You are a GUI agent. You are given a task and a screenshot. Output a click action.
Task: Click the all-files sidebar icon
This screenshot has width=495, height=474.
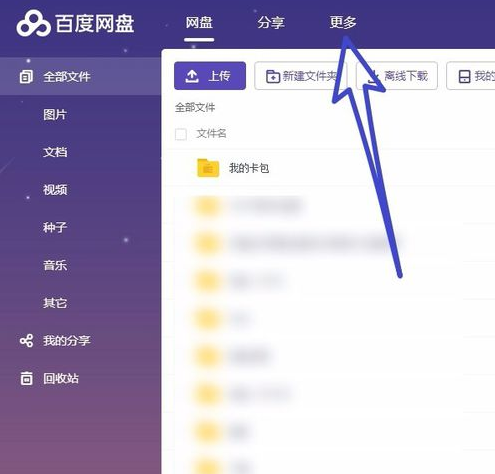pos(26,77)
